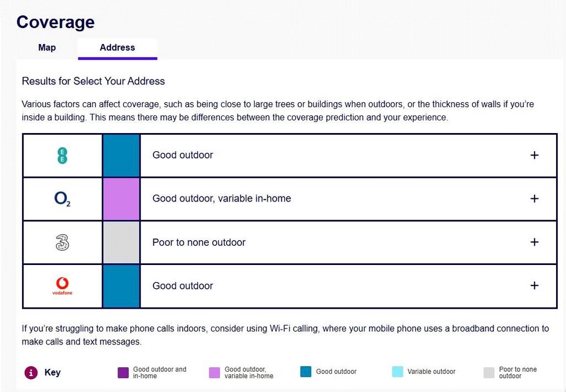The image size is (566, 392).
Task: Click the O2 violet coverage colour block
Action: click(x=121, y=199)
